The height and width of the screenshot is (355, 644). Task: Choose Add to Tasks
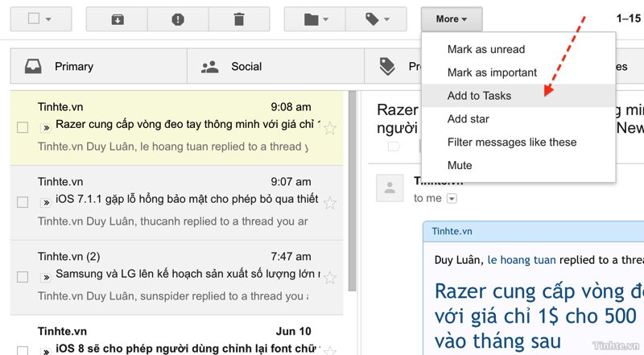[518, 96]
